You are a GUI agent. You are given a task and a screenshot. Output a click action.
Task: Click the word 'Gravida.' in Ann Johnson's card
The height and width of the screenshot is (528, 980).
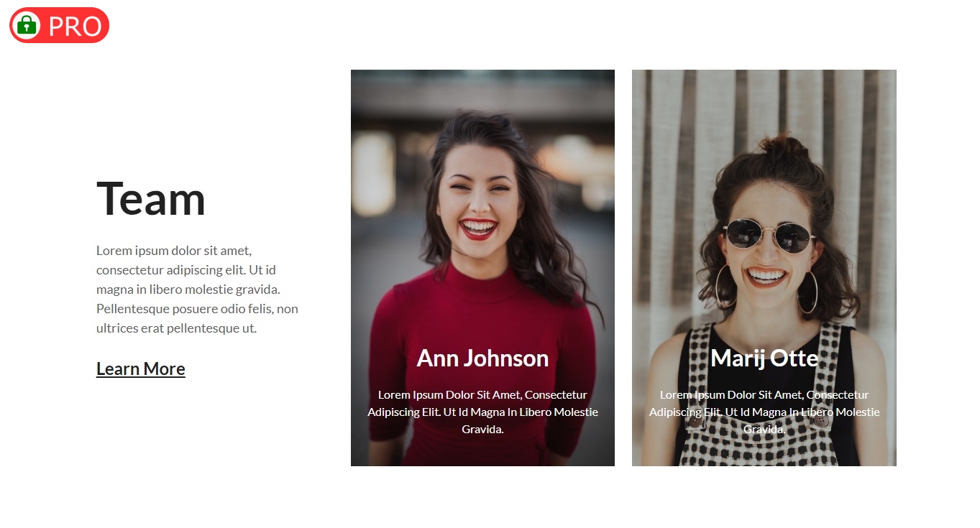(x=482, y=430)
